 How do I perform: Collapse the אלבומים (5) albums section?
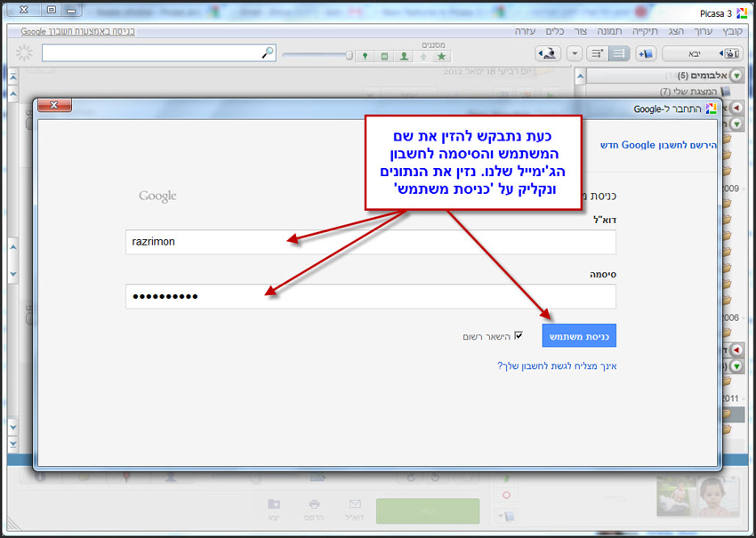click(736, 76)
